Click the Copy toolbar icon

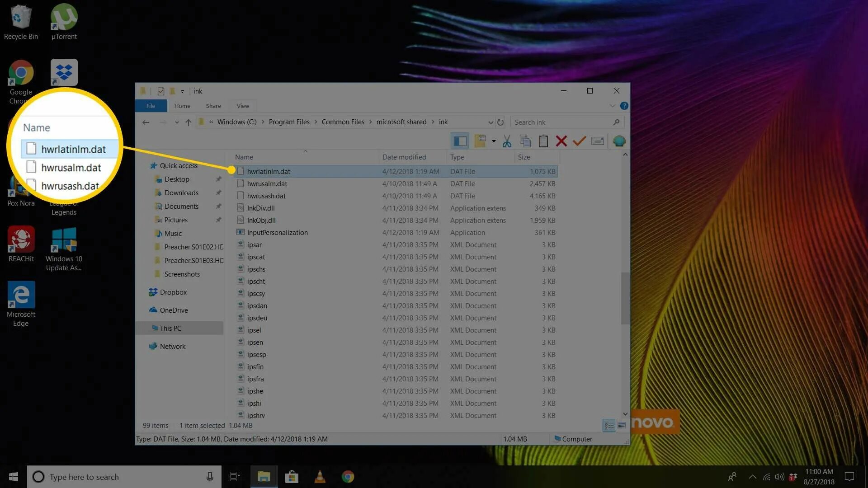pyautogui.click(x=525, y=141)
